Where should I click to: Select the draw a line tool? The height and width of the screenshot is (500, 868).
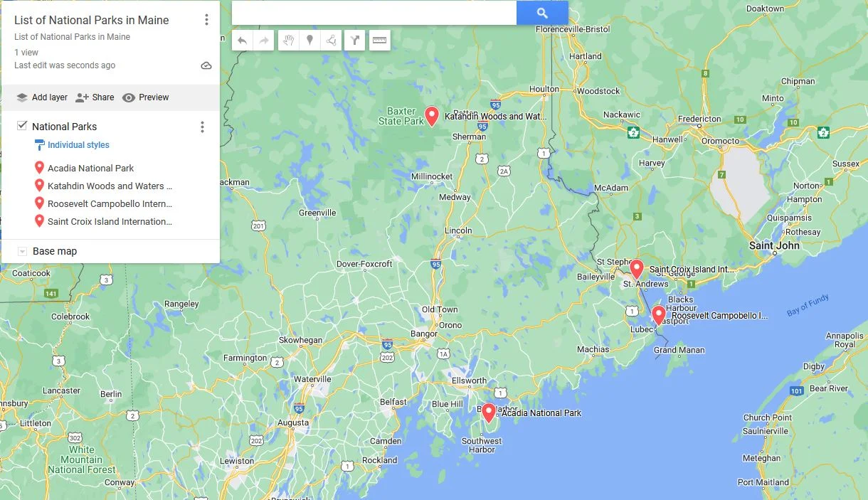click(331, 41)
